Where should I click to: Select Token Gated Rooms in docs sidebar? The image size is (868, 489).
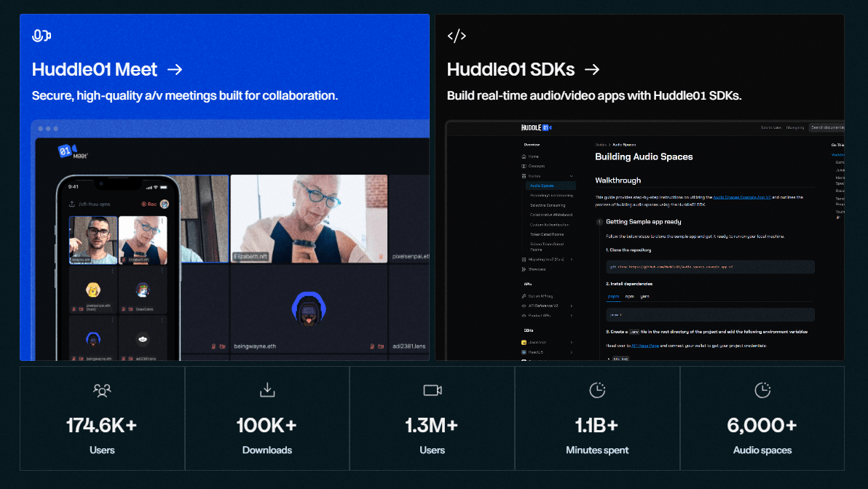click(547, 234)
